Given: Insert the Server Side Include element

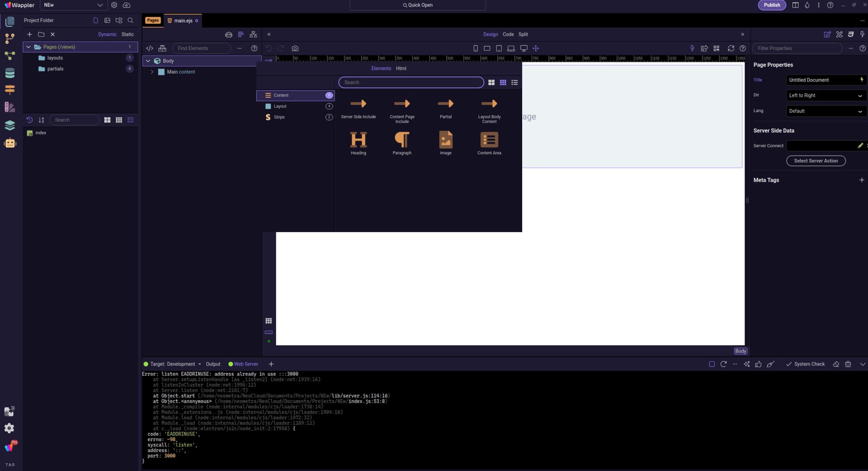Looking at the screenshot, I should tap(358, 106).
